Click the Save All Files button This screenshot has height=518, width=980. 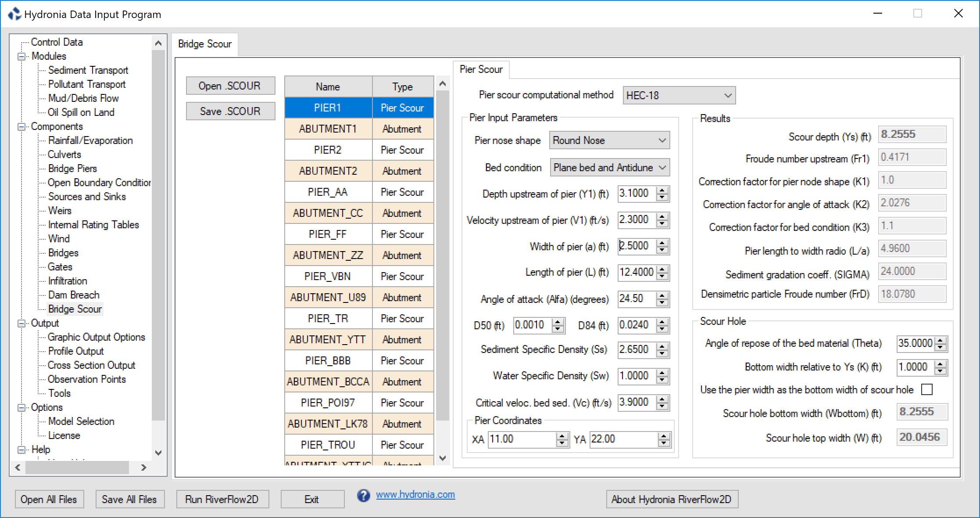click(129, 499)
